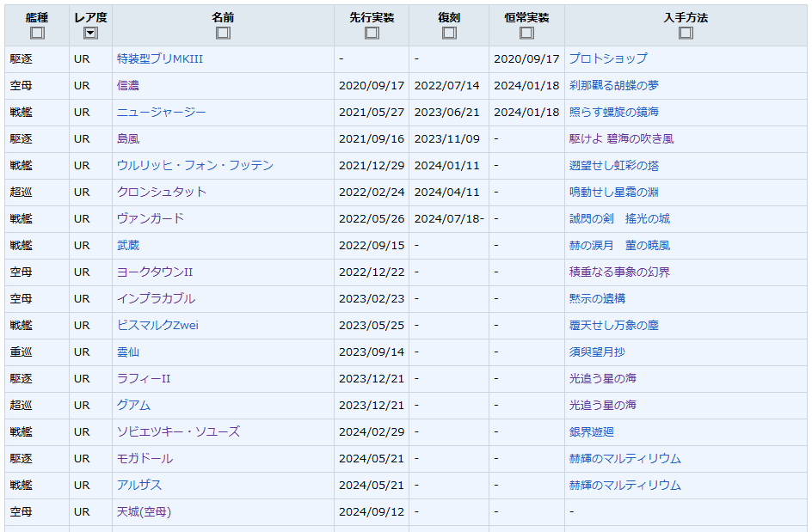The width and height of the screenshot is (812, 532).
Task: Open the 特装型ブリMKIII ship link
Action: [x=160, y=59]
